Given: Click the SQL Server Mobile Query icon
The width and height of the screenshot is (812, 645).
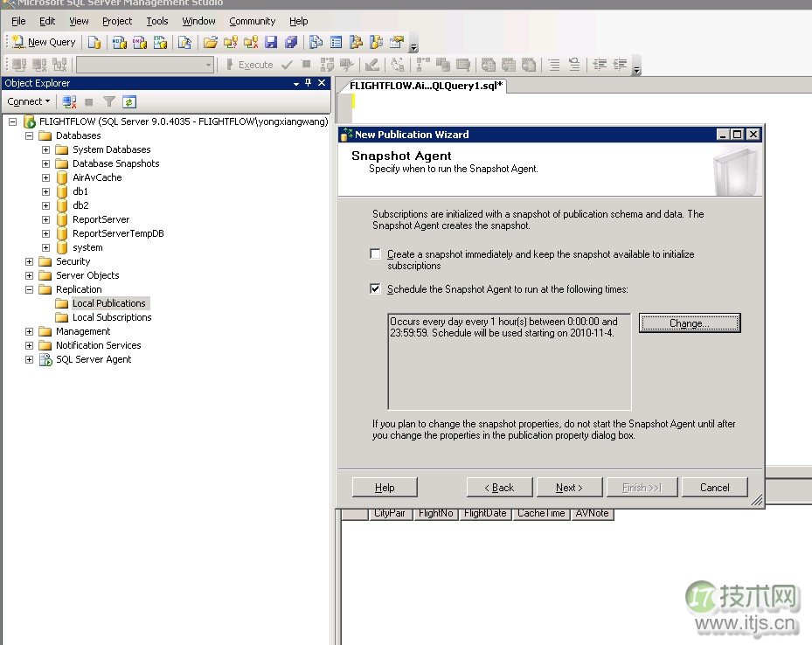Looking at the screenshot, I should tap(184, 42).
